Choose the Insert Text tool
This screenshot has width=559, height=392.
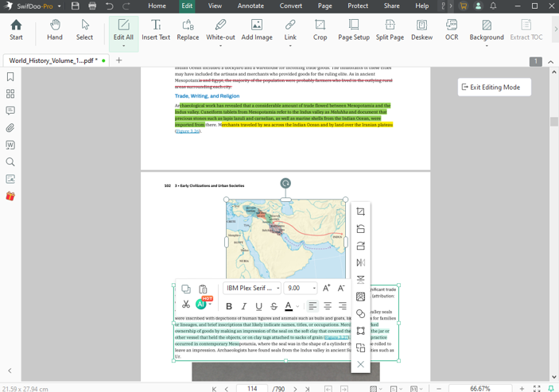[156, 30]
